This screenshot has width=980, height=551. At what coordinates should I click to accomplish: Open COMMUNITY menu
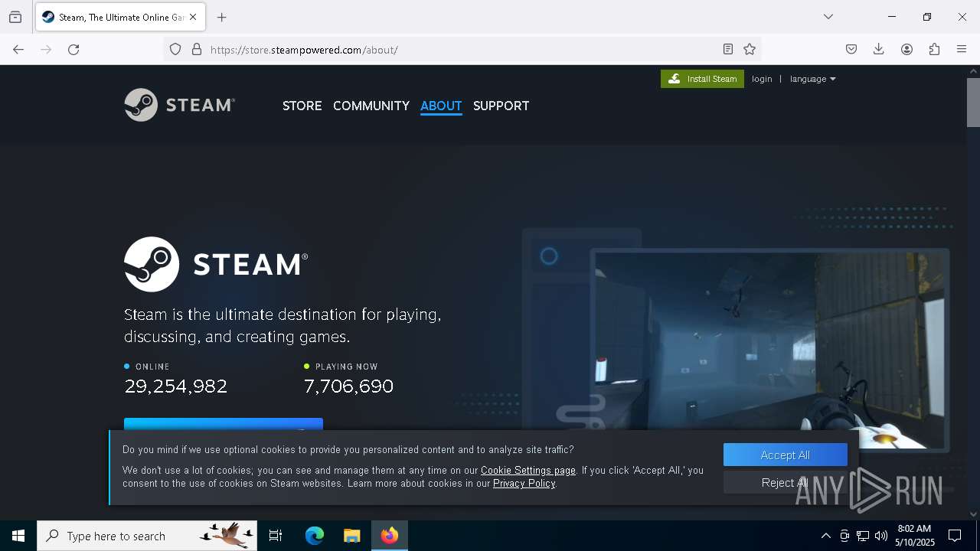pos(371,106)
